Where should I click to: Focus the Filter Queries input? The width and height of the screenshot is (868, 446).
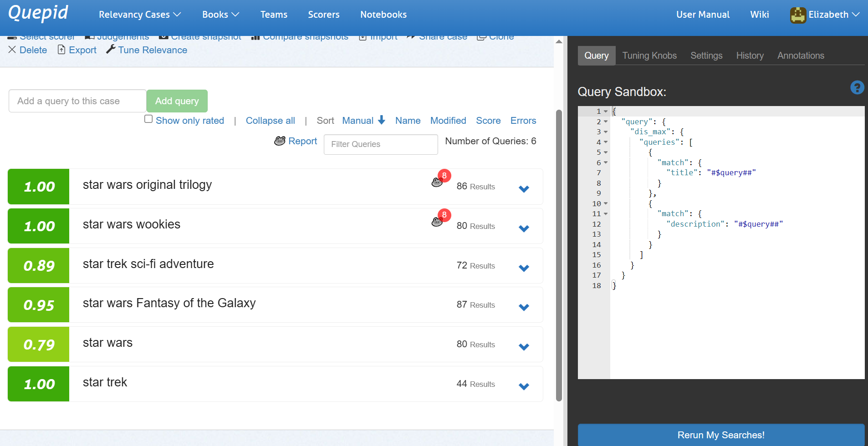coord(381,144)
